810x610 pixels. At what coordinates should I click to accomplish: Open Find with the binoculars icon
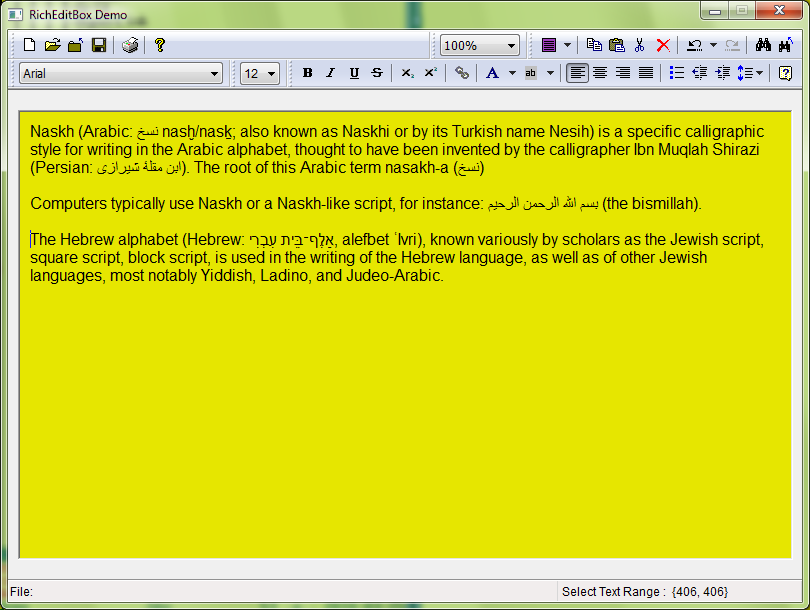763,45
